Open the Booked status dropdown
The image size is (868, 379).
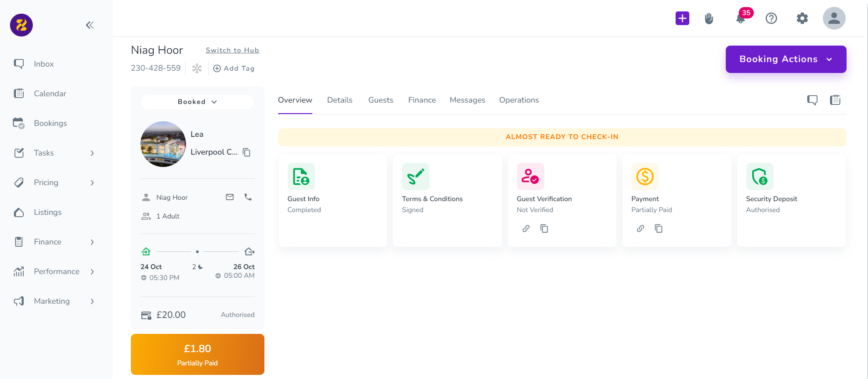click(x=197, y=102)
